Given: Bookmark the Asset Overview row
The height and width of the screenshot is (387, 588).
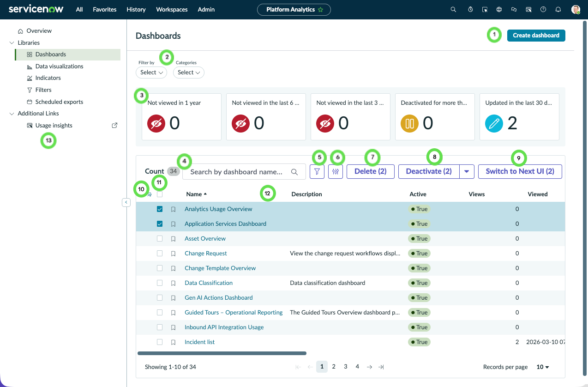Looking at the screenshot, I should (174, 239).
